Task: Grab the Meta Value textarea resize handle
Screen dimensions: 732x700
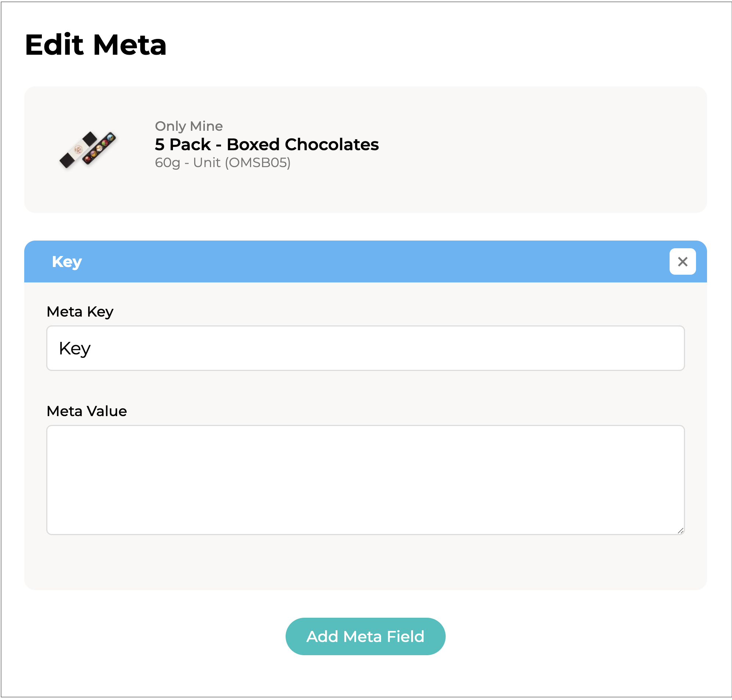Action: [x=680, y=531]
